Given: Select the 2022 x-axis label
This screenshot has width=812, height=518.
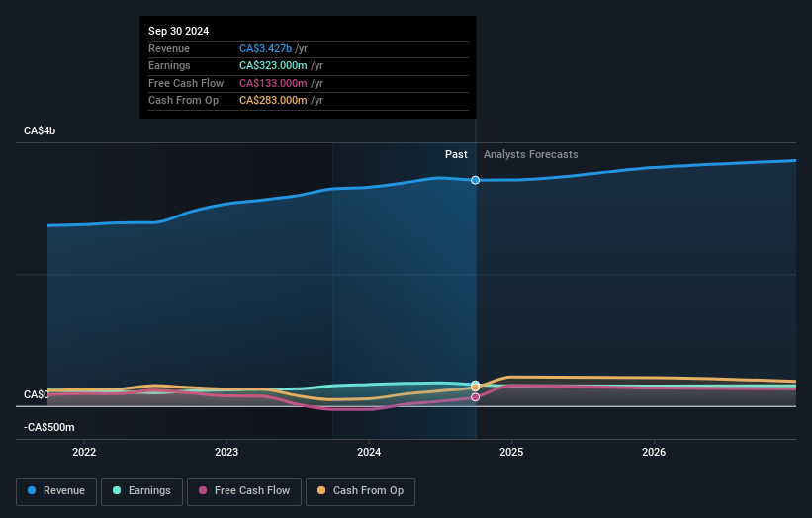Looking at the screenshot, I should coord(84,452).
